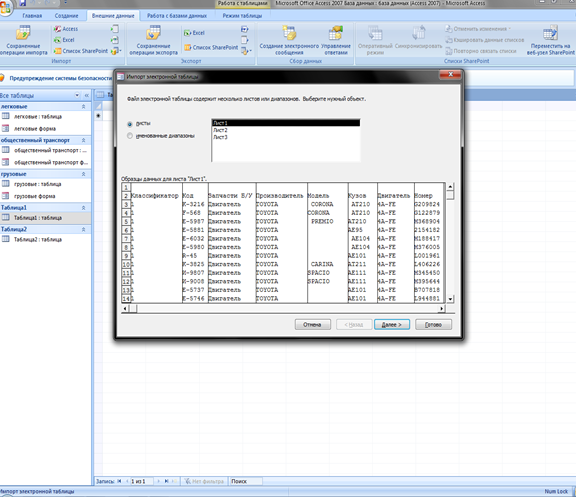576x497 pixels.
Task: Click the preview vertical scrollbar down arrow
Action: click(450, 299)
